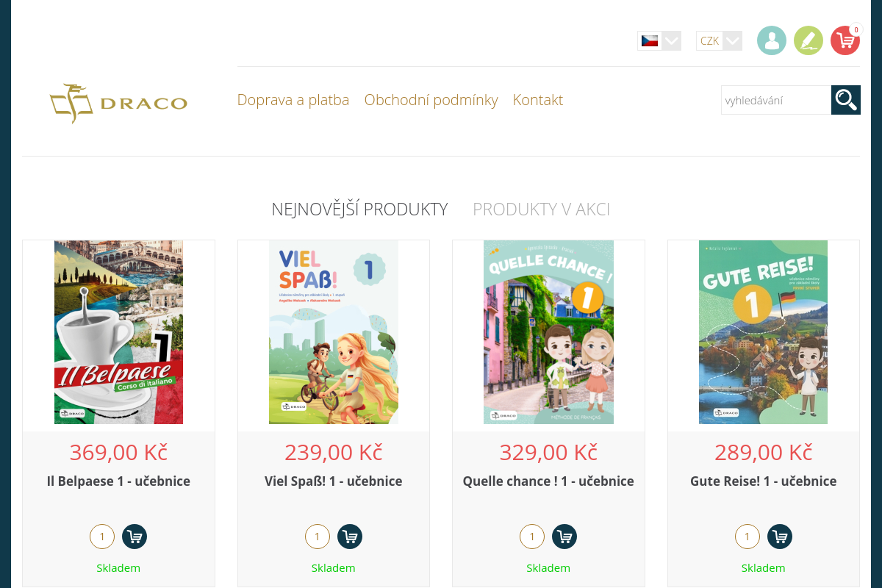Open Doprava a platba page

(293, 100)
